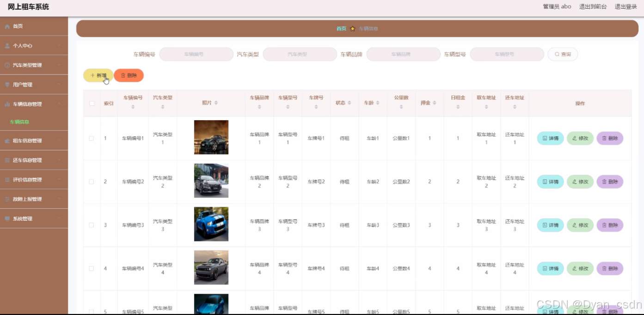Sort table by 押金 column arrows

pos(435,103)
